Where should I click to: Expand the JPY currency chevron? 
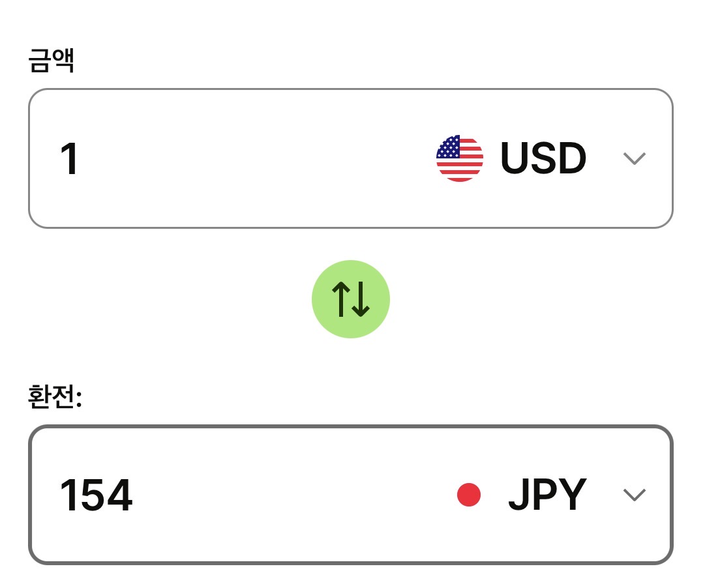[634, 495]
